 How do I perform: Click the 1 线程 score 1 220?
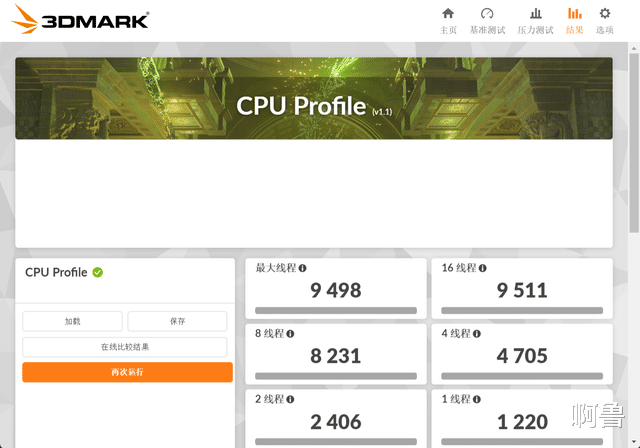pos(522,421)
